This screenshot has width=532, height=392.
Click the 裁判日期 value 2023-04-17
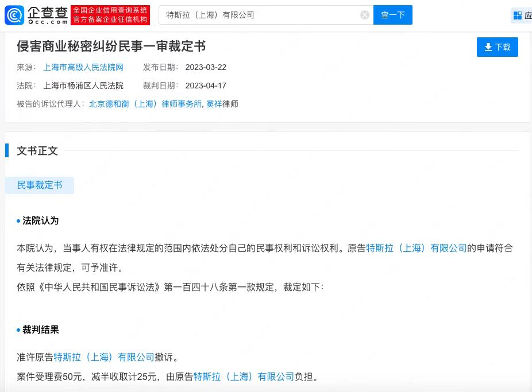[206, 86]
